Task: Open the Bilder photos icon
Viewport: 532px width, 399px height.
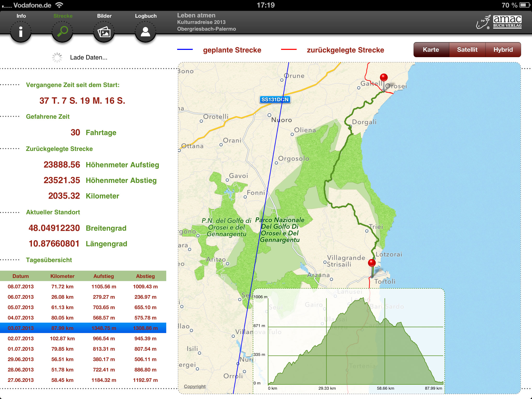Action: pyautogui.click(x=104, y=32)
